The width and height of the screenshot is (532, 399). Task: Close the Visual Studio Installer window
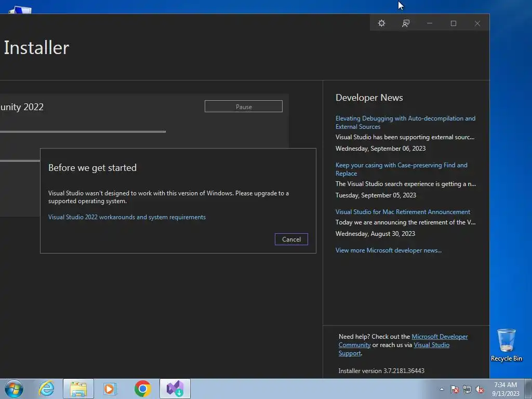point(477,23)
